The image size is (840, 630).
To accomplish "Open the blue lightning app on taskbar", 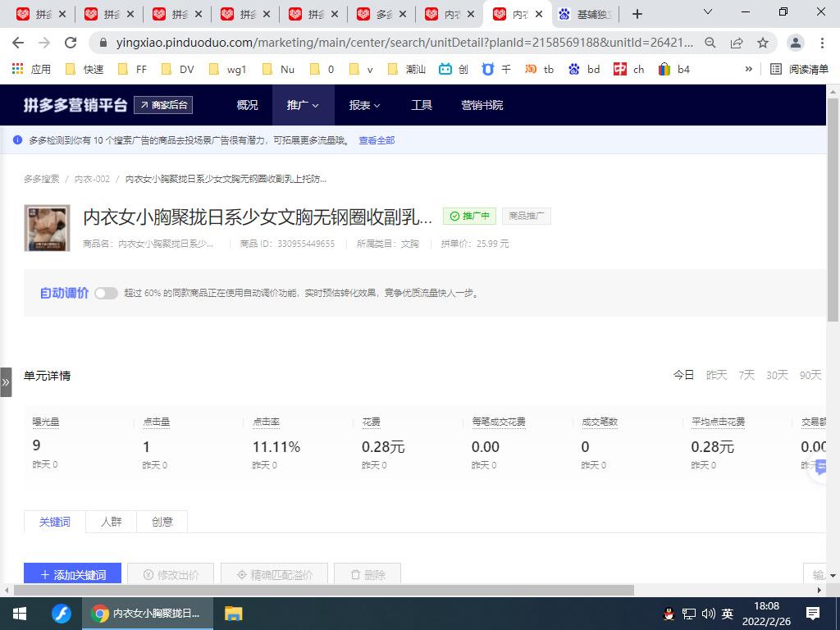I will [x=61, y=614].
